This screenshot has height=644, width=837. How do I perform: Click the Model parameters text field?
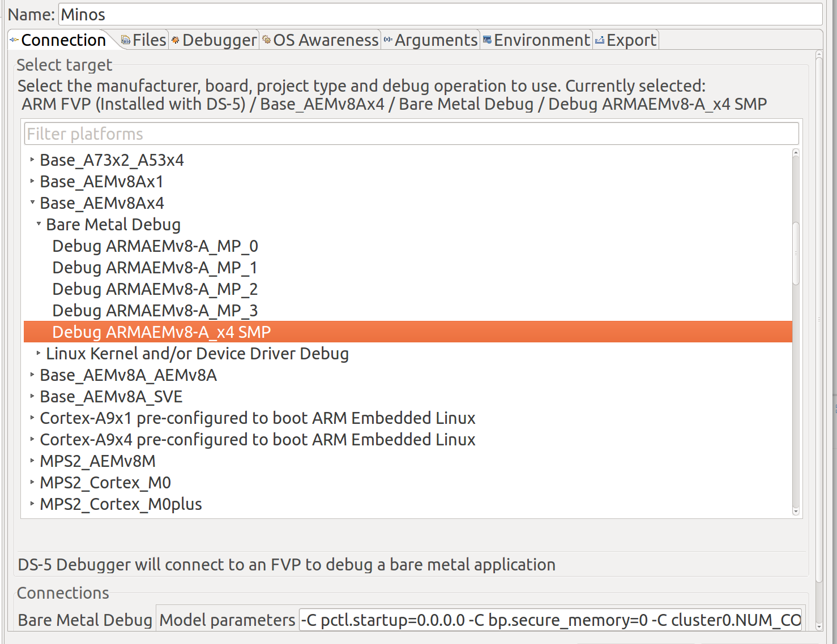pos(549,620)
